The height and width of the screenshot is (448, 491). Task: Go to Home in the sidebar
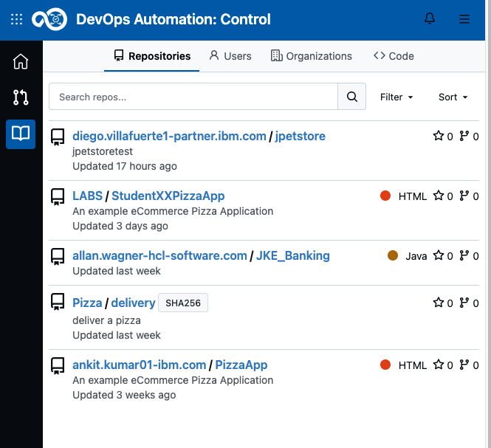pyautogui.click(x=21, y=61)
